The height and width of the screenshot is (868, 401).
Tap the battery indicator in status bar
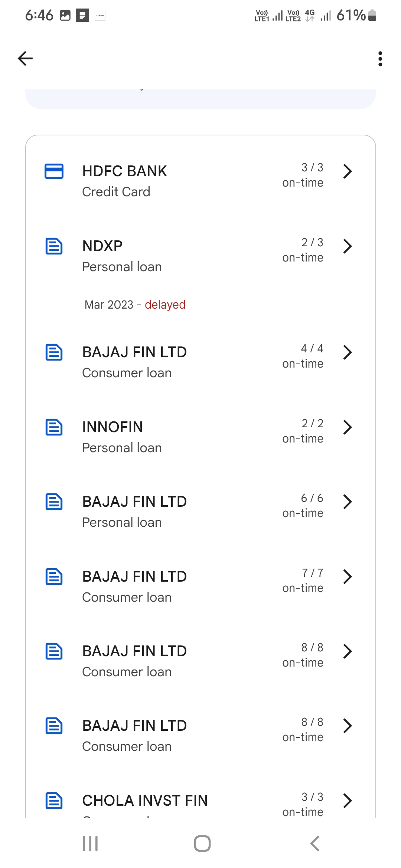tap(372, 16)
